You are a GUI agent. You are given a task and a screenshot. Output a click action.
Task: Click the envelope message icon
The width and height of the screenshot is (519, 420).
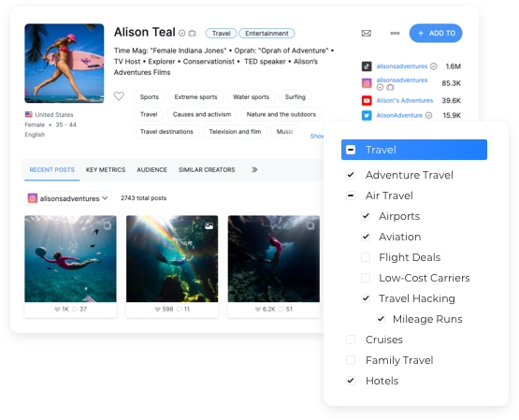coord(366,34)
